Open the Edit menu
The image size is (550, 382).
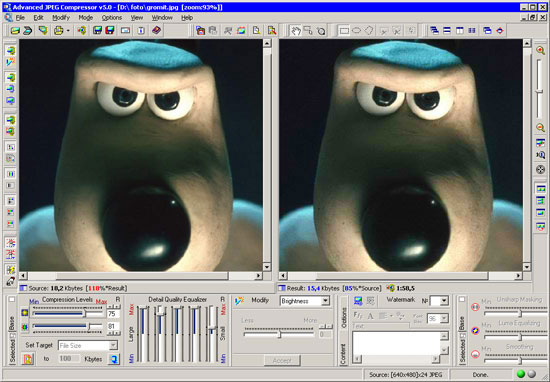click(x=38, y=18)
